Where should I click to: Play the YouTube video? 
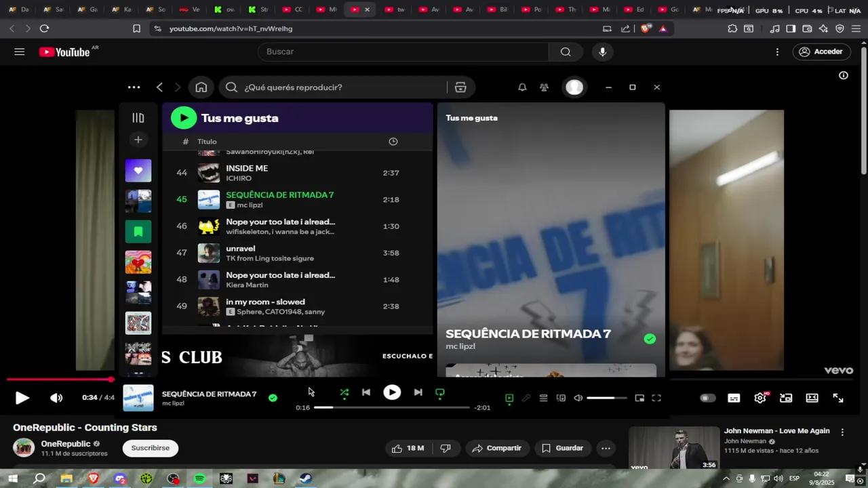click(22, 398)
